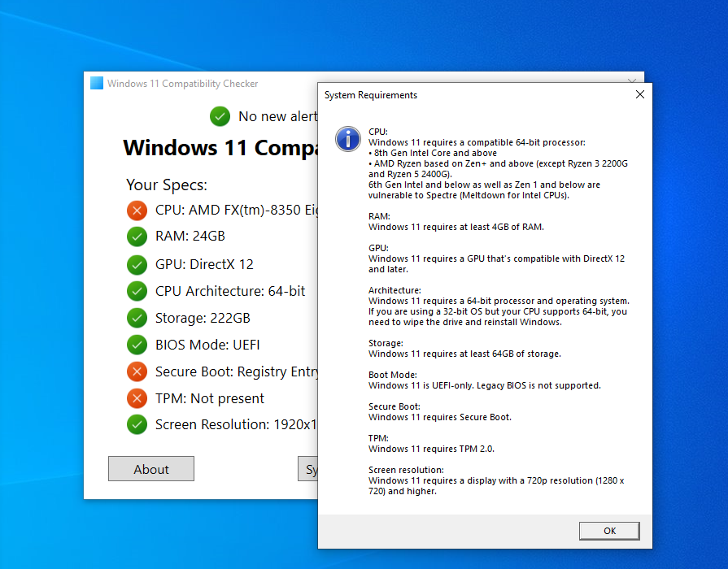Click the blue info icon in System Requirements
Screen dimensions: 728x569
click(x=348, y=139)
